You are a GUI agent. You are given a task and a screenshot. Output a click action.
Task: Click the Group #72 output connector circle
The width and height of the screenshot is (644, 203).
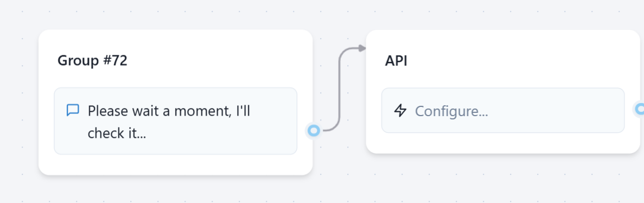coord(314,131)
